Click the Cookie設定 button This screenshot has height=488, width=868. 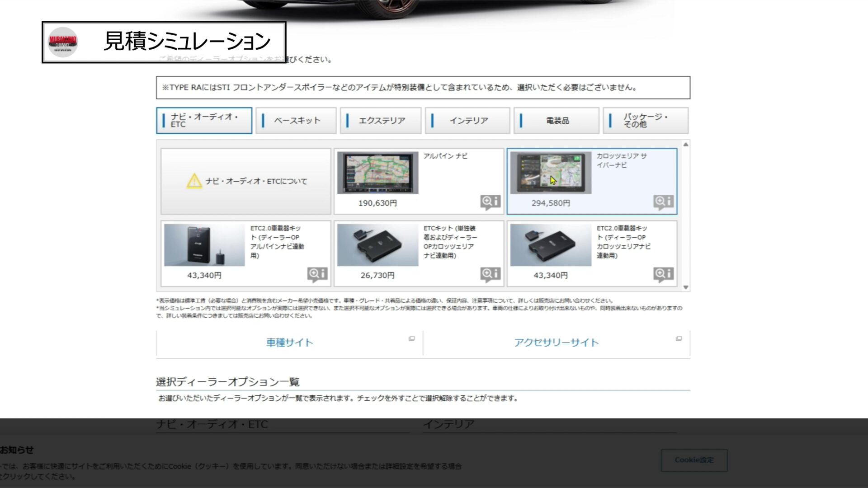pos(694,460)
